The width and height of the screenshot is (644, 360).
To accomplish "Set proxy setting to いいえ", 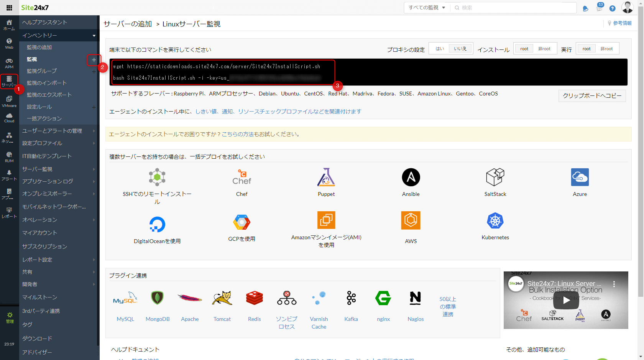I will click(460, 49).
